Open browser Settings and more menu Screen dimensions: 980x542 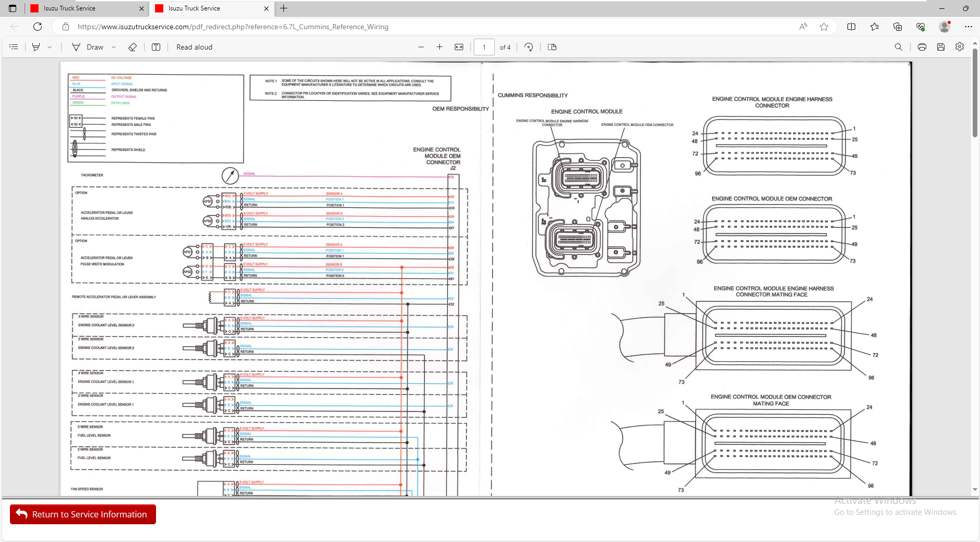pyautogui.click(x=969, y=27)
